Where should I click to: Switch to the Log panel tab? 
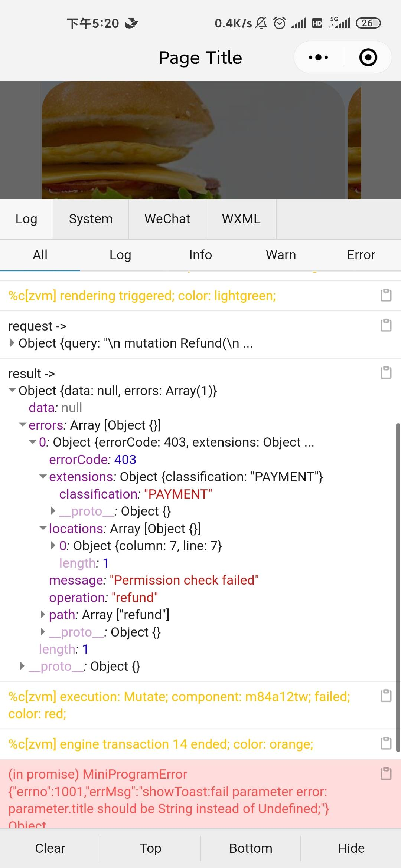(26, 219)
